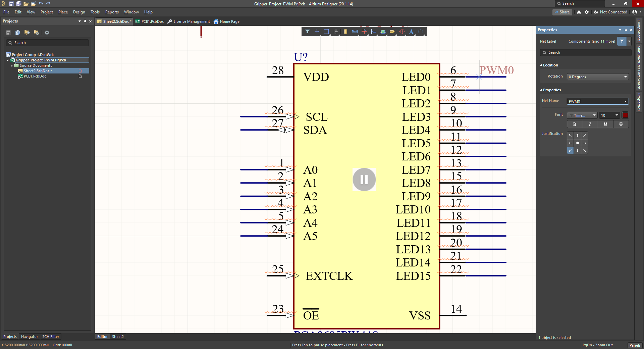
Task: Open the Navigator panel tab
Action: coord(30,337)
